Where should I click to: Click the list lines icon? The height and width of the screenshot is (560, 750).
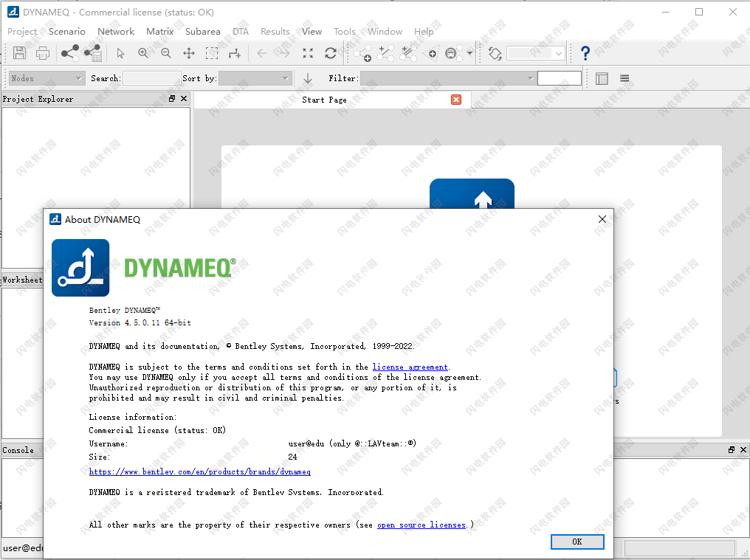[x=625, y=78]
